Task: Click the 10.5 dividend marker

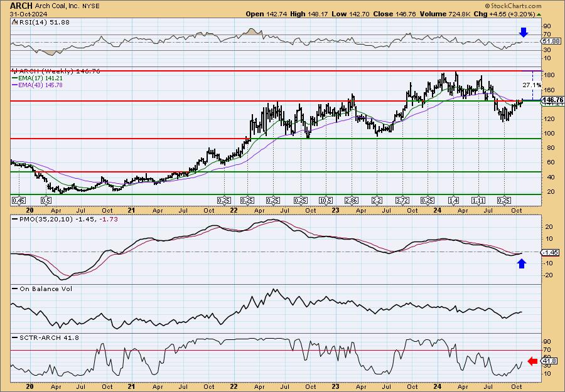Action: (326, 201)
